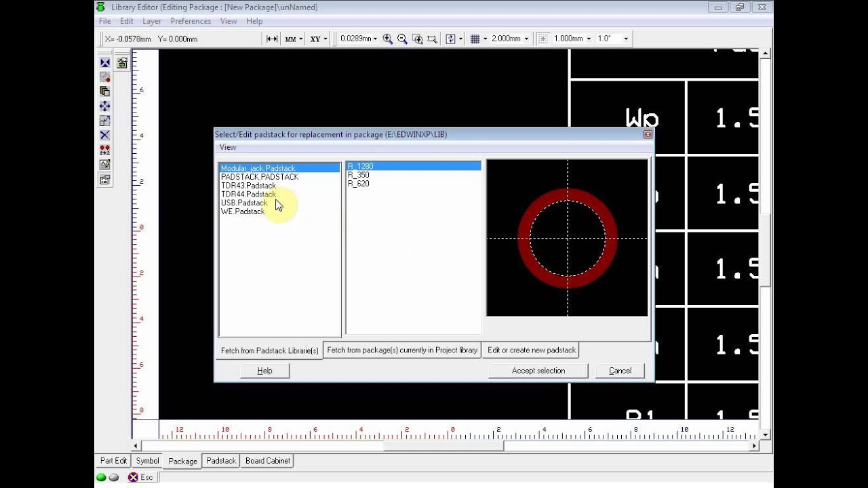Click the measure distance arrows icon

click(x=272, y=39)
